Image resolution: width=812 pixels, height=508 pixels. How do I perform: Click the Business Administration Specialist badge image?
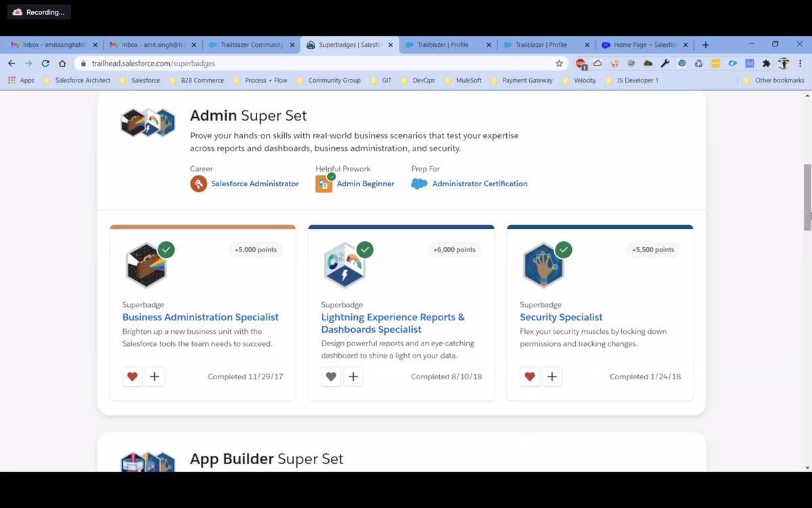pos(146,265)
